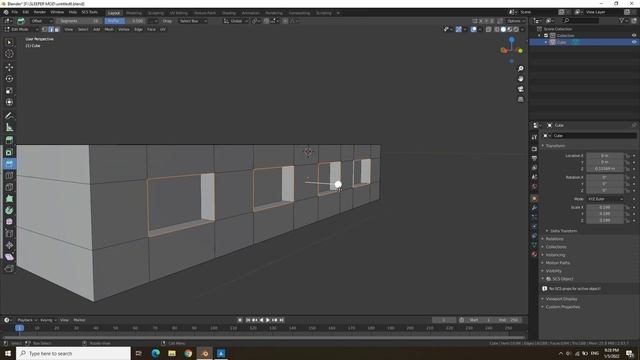Toggle X-ray view

pyautogui.click(x=489, y=29)
